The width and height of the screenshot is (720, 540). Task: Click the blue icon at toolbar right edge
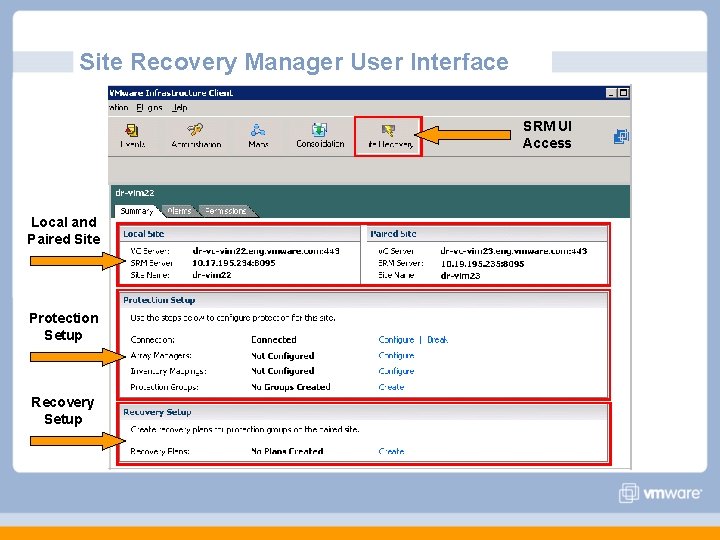coord(621,136)
